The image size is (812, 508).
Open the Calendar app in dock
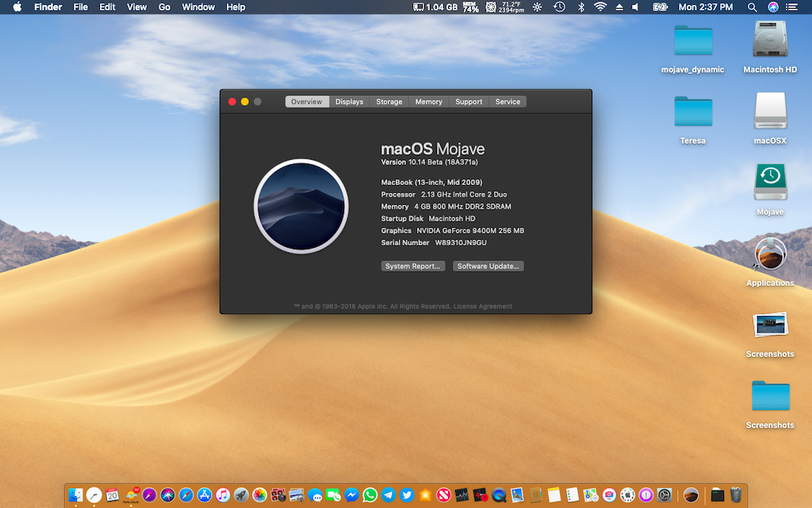[x=113, y=495]
